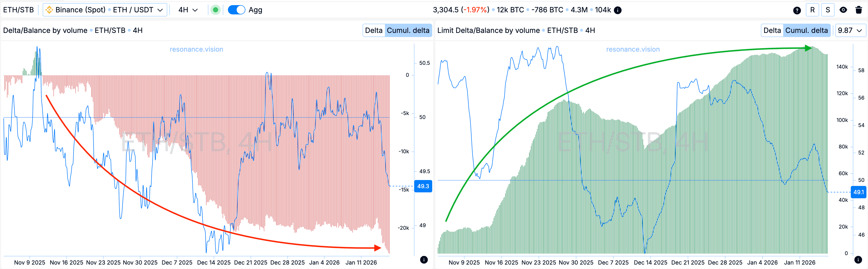Expand the 4H timeframe dropdown
Screen dimensions: 868x269
(x=188, y=10)
